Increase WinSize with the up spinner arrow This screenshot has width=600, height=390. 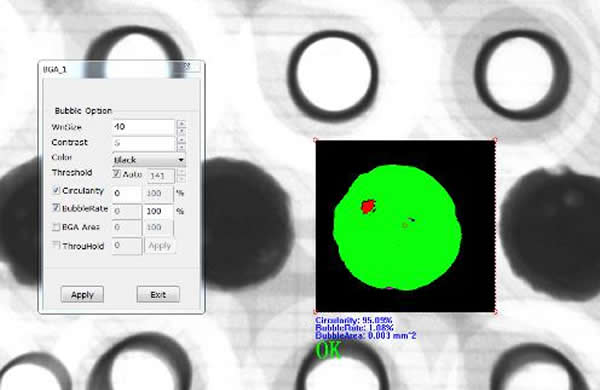point(181,124)
